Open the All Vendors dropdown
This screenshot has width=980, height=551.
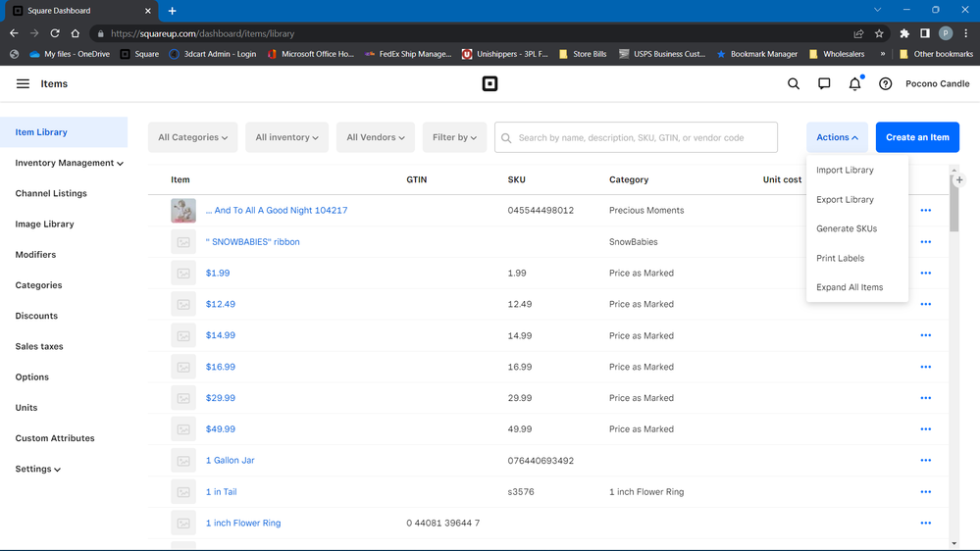click(376, 137)
